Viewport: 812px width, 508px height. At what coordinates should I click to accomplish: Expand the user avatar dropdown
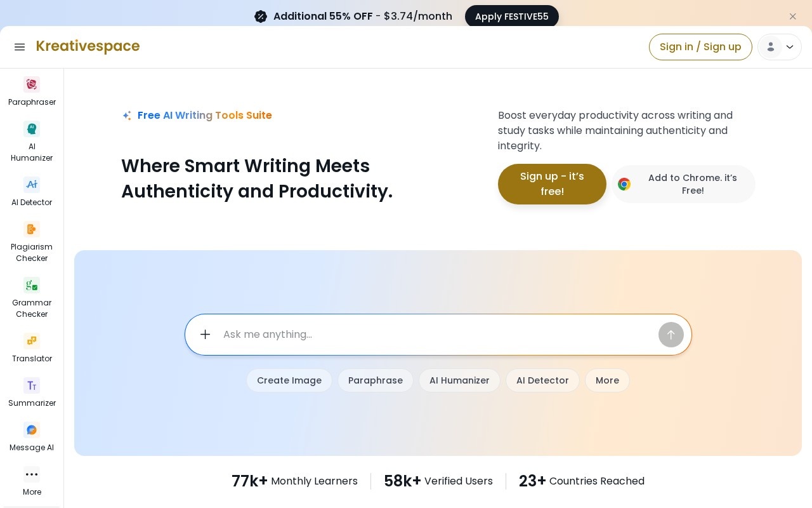779,47
